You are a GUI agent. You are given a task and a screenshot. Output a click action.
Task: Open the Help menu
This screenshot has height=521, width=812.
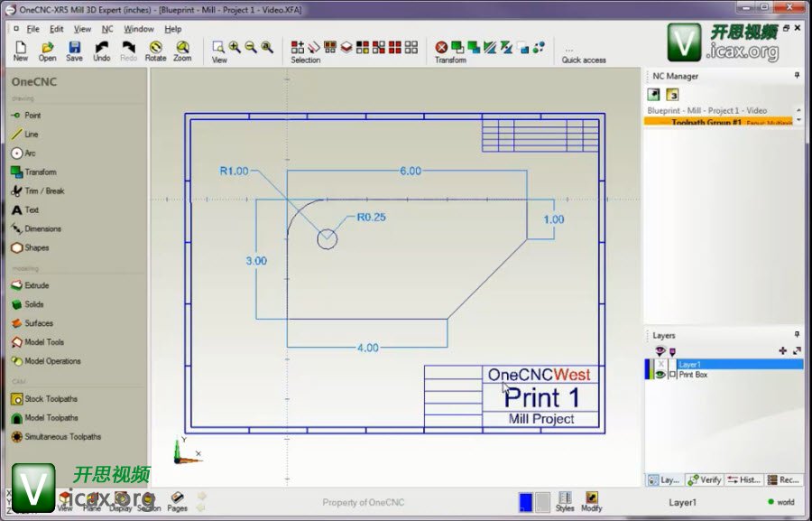point(173,29)
